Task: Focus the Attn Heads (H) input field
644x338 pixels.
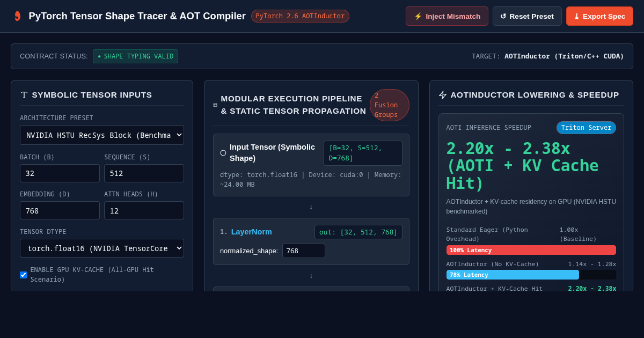Action: (144, 210)
